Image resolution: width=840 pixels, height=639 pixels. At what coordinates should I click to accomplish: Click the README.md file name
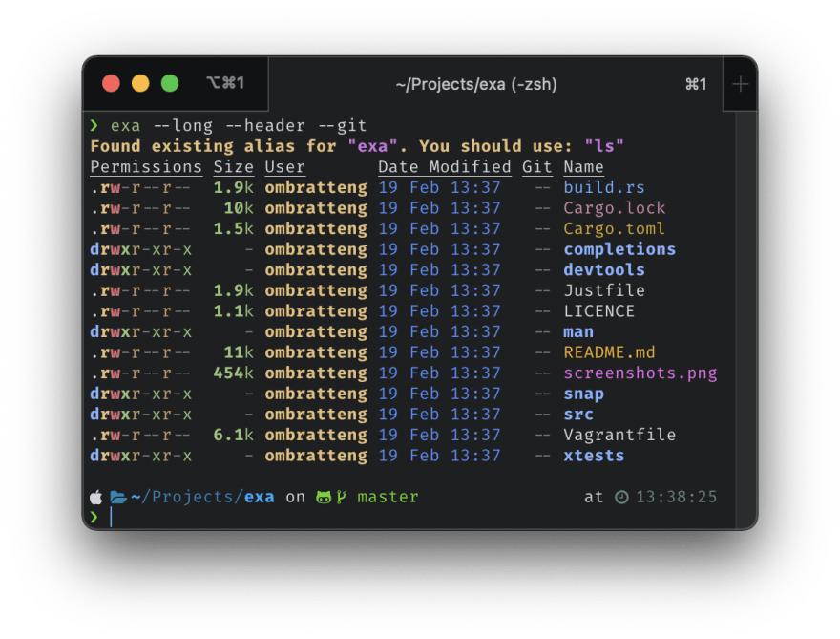pos(609,352)
